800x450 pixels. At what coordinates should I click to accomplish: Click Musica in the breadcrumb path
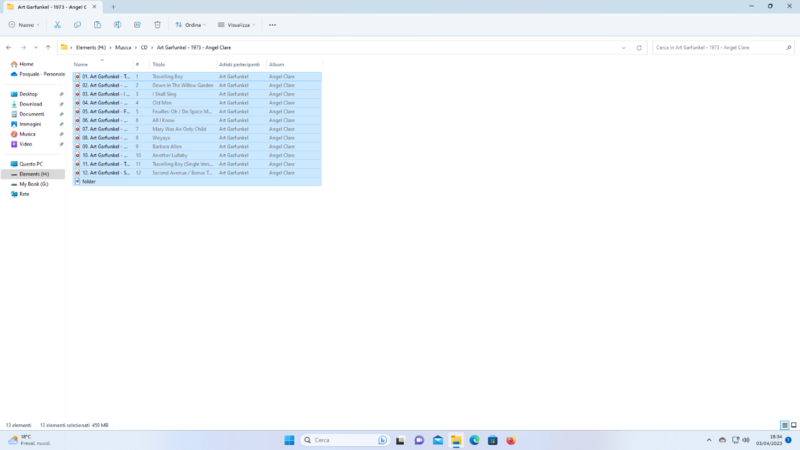pos(123,47)
